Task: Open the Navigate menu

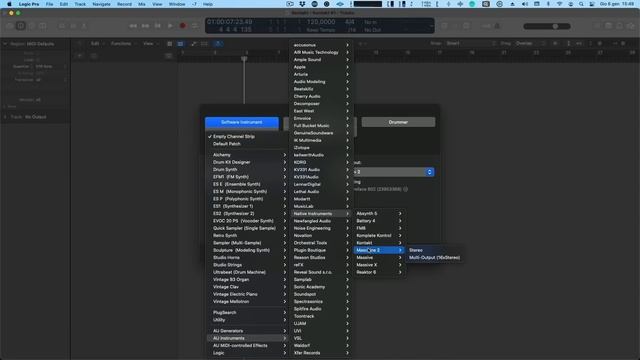Action: [101, 4]
